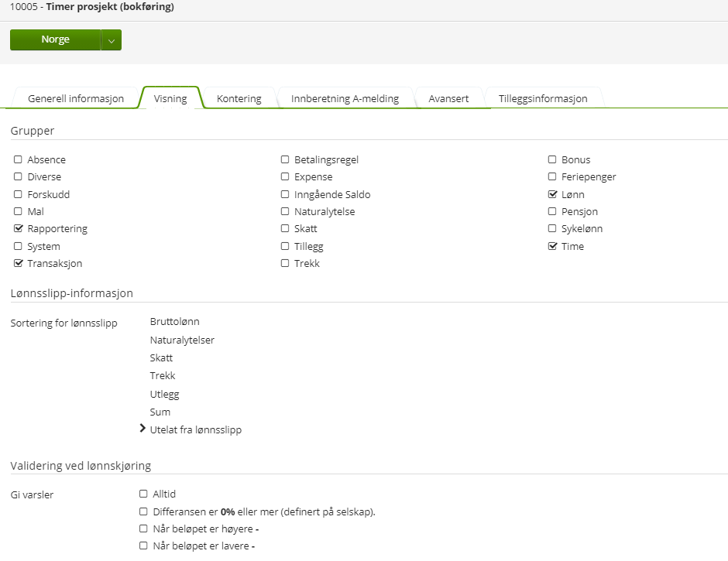Viewport: 728px width, 561px height.
Task: Open the dropdown arrow beside Norge
Action: point(112,40)
